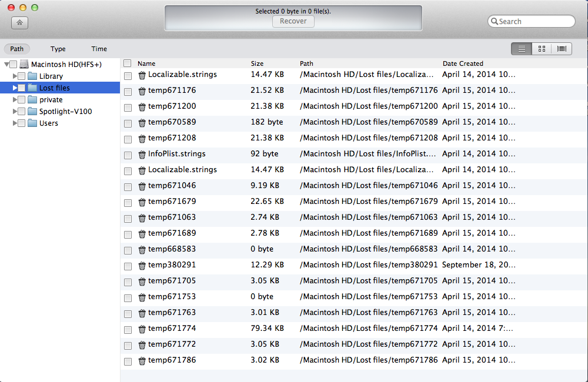
Task: Sort by the Size column header
Action: (257, 63)
